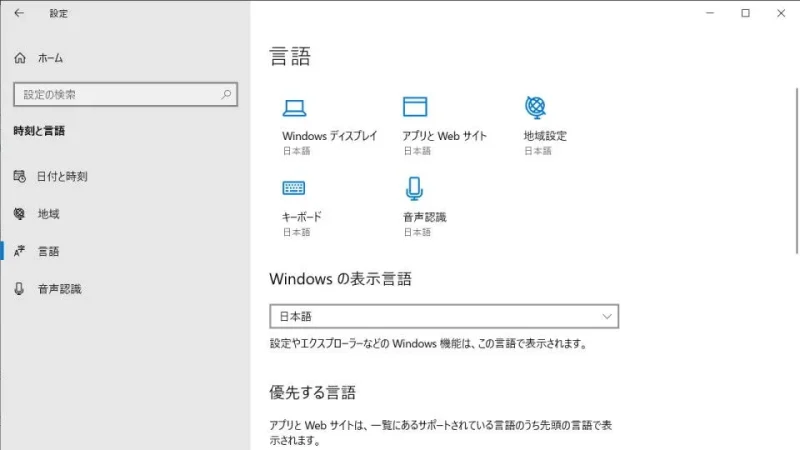Click the 設定 window title text
The height and width of the screenshot is (450, 800).
(x=58, y=14)
